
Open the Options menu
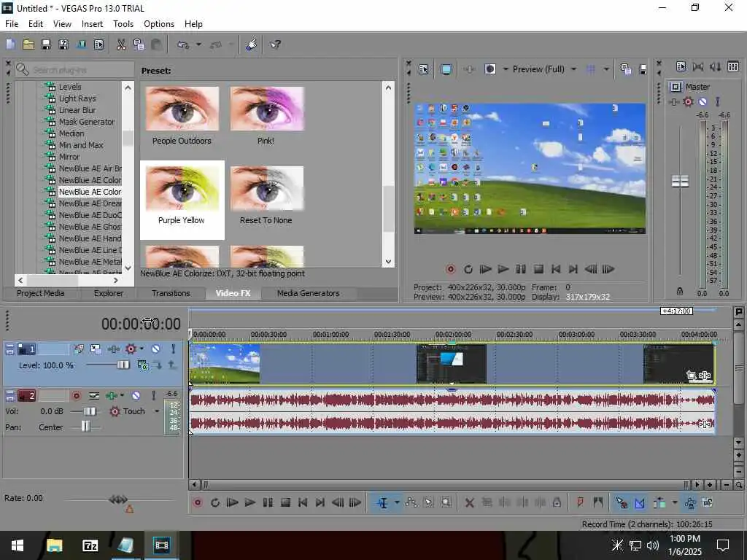(x=159, y=24)
